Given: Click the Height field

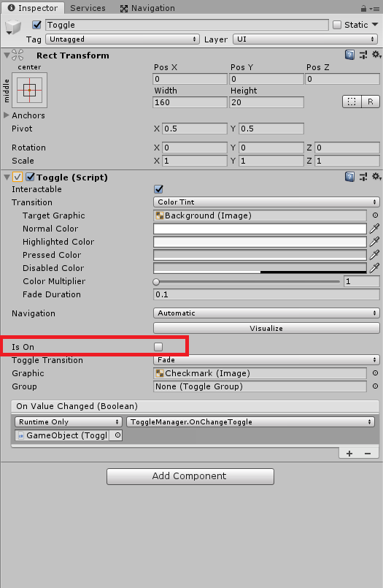Looking at the screenshot, I should pyautogui.click(x=266, y=102).
